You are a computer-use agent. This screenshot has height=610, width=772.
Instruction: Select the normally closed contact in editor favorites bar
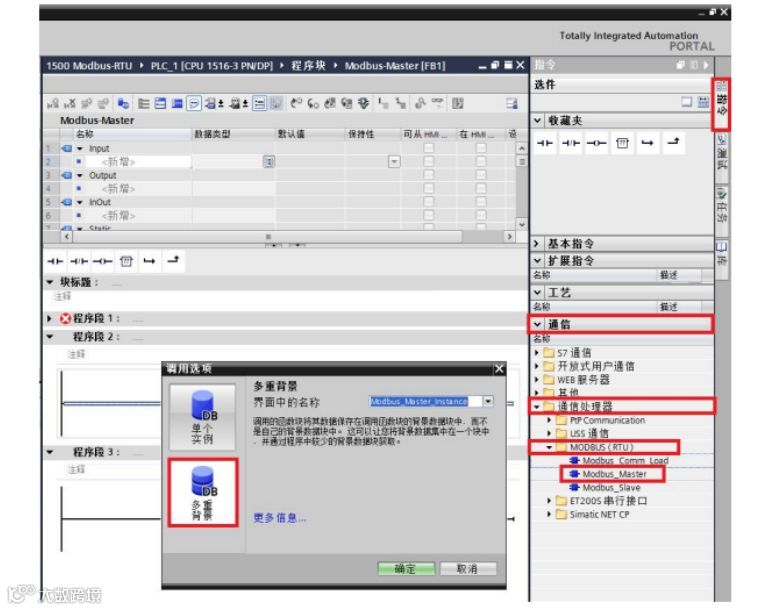tap(79, 261)
